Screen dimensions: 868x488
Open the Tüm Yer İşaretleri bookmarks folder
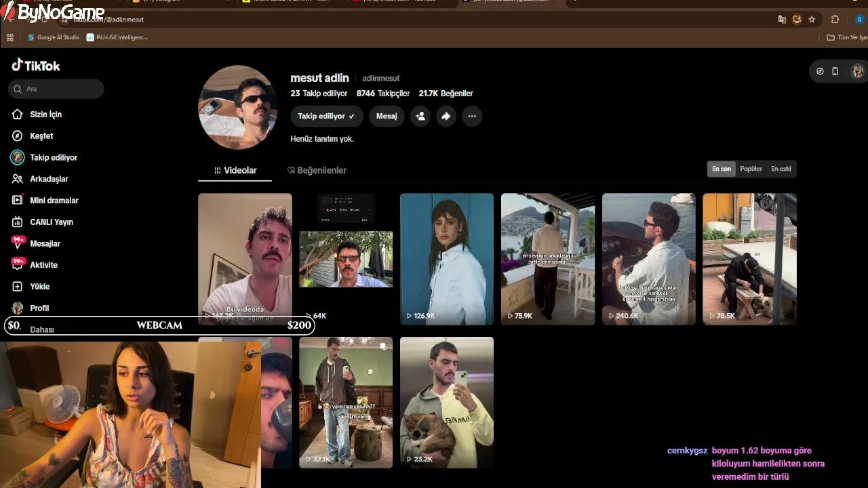point(847,37)
